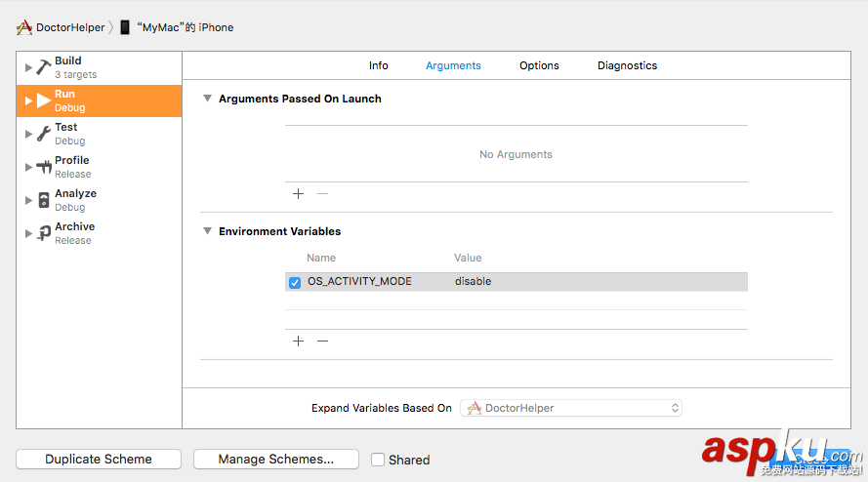Click "MyMac"的 iPhone destination in breadcrumb
Image resolution: width=868 pixels, height=482 pixels.
click(185, 27)
